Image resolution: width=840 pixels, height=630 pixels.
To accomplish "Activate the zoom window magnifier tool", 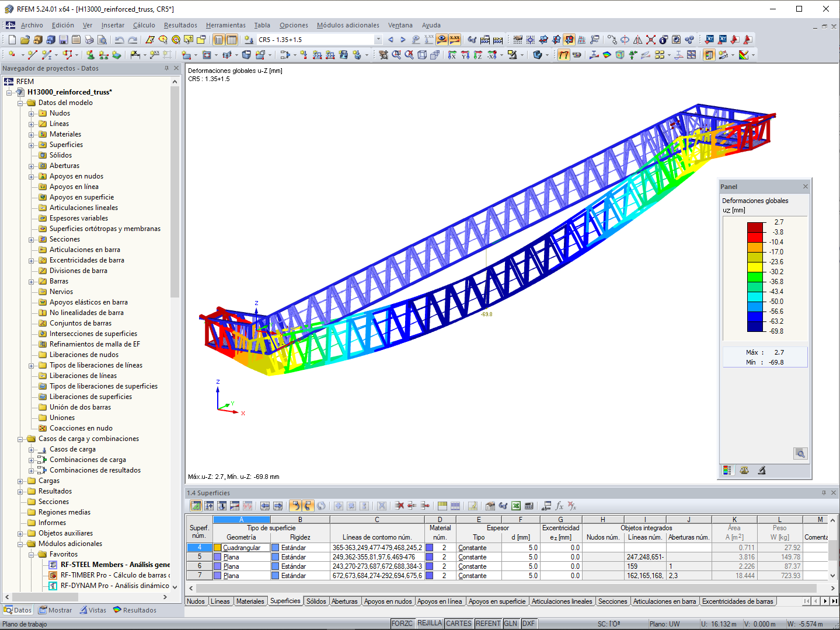I will coord(396,55).
